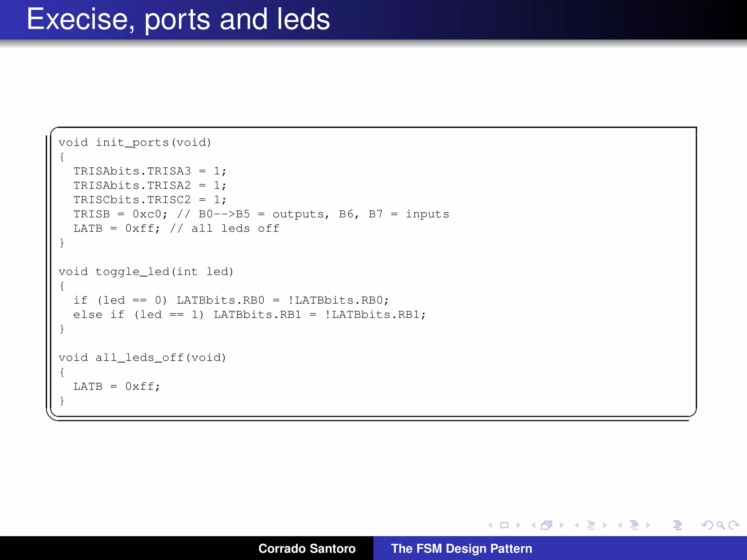Image resolution: width=747 pixels, height=560 pixels.
Task: Click last 'LATB = 0xff;' in all_leds_off
Action: [117, 386]
